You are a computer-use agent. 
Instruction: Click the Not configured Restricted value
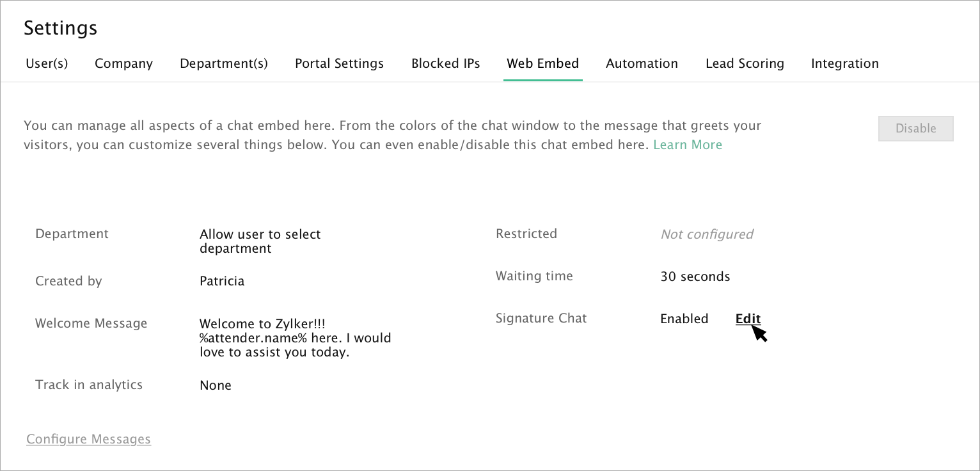click(x=706, y=234)
